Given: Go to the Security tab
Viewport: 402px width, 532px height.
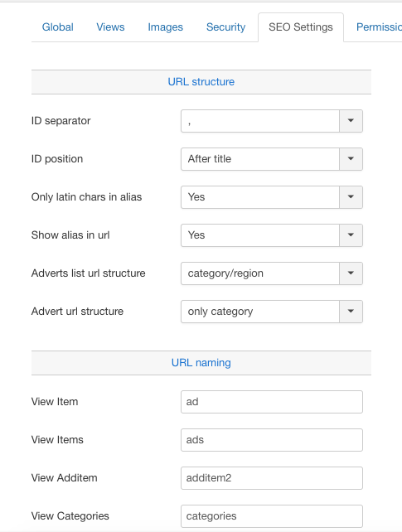Looking at the screenshot, I should pyautogui.click(x=226, y=27).
